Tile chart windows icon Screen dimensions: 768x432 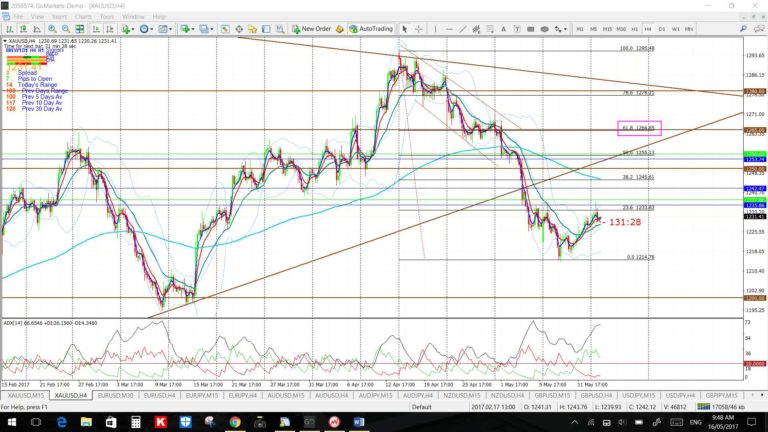(x=79, y=29)
